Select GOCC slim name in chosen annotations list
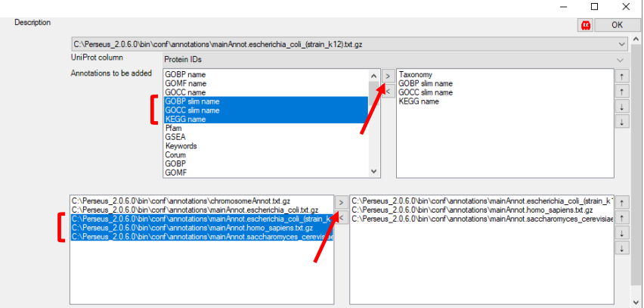The image size is (644, 308). pyautogui.click(x=426, y=92)
